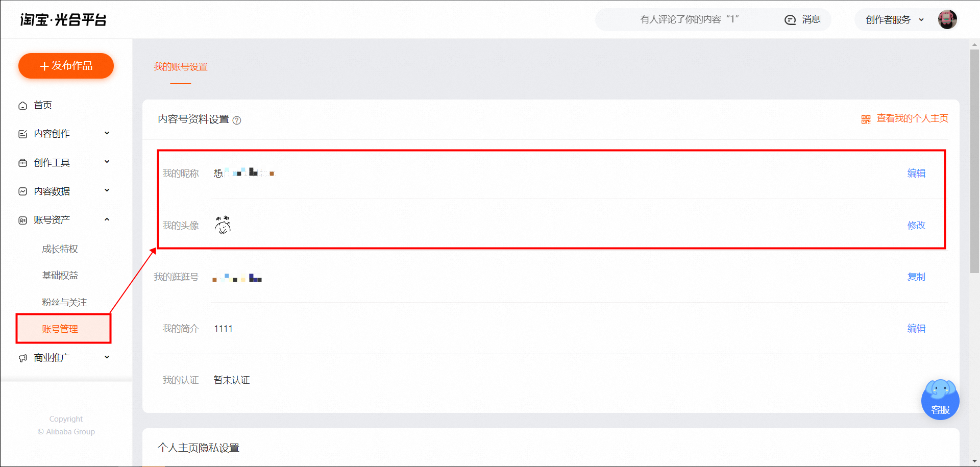The width and height of the screenshot is (980, 467).
Task: Click the QR code icon near 查看我的个人主页
Action: (x=866, y=119)
